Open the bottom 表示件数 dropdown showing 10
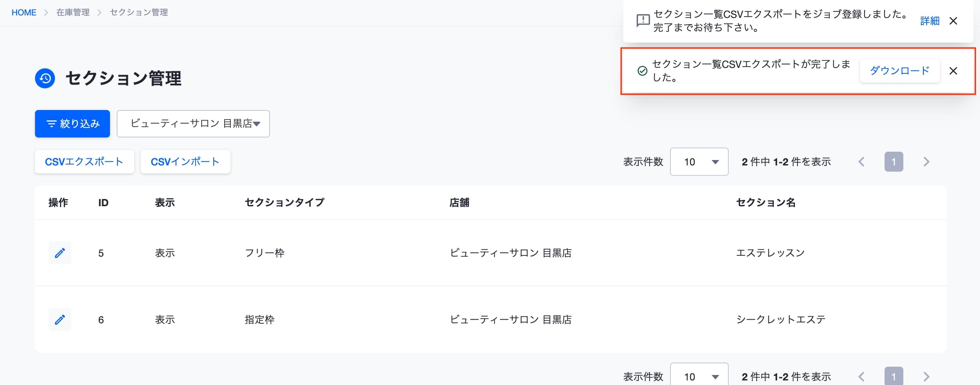Viewport: 980px width, 385px height. [x=699, y=375]
